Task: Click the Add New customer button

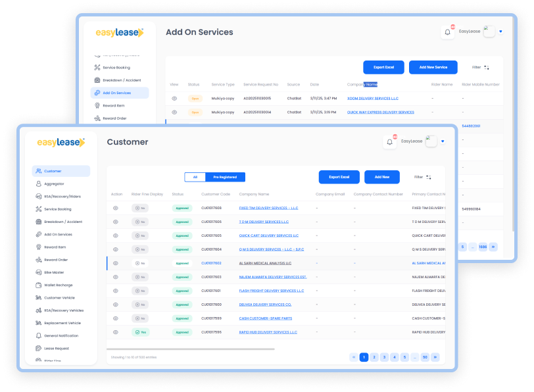Action: [x=381, y=177]
